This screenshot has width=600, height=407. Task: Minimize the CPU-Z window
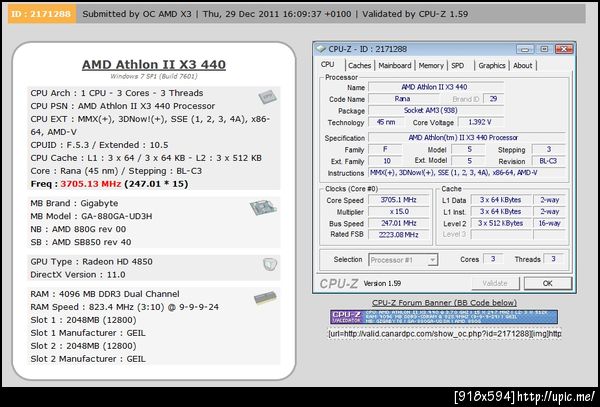point(525,49)
